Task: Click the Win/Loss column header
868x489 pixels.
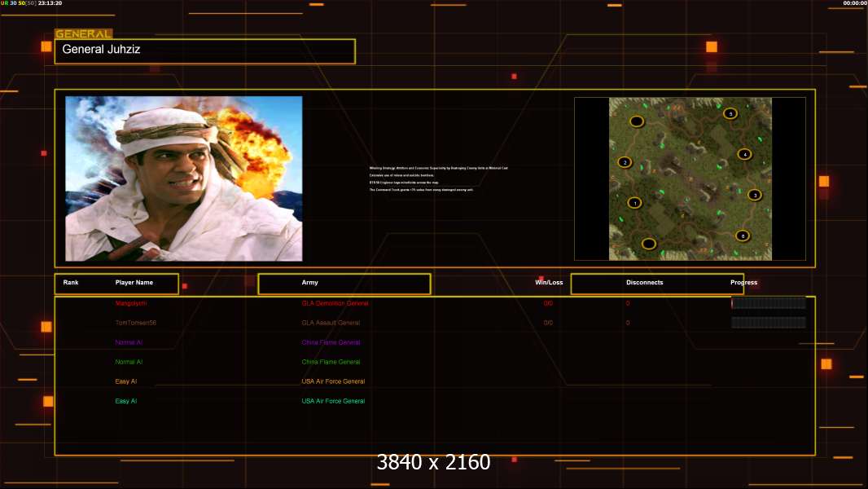Action: (x=548, y=283)
